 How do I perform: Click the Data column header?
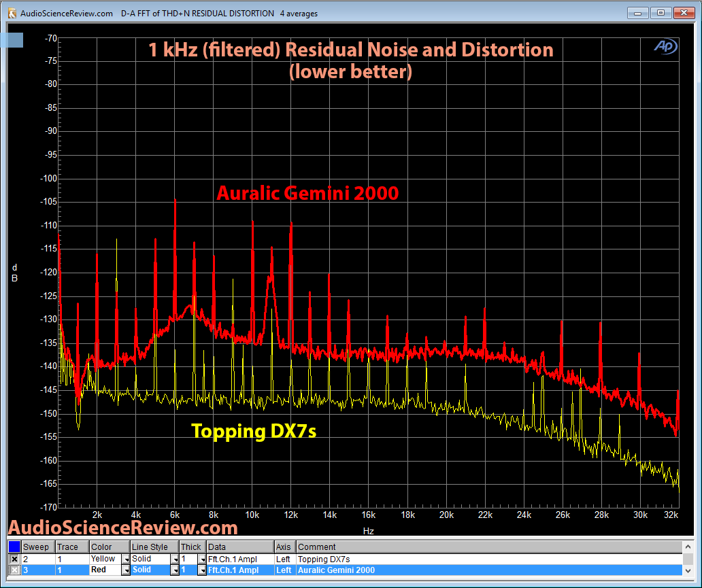pos(240,547)
